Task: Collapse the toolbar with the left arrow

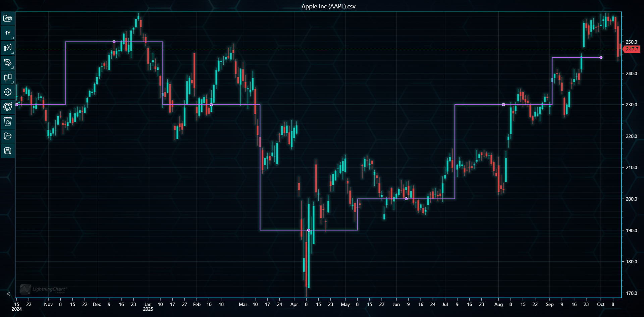Action: (8, 294)
